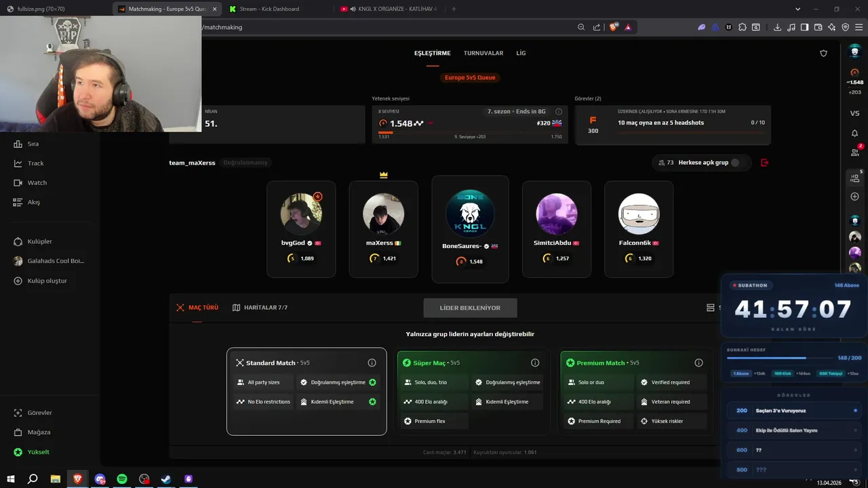Click the red leave group icon
The width and height of the screenshot is (868, 488).
(765, 163)
